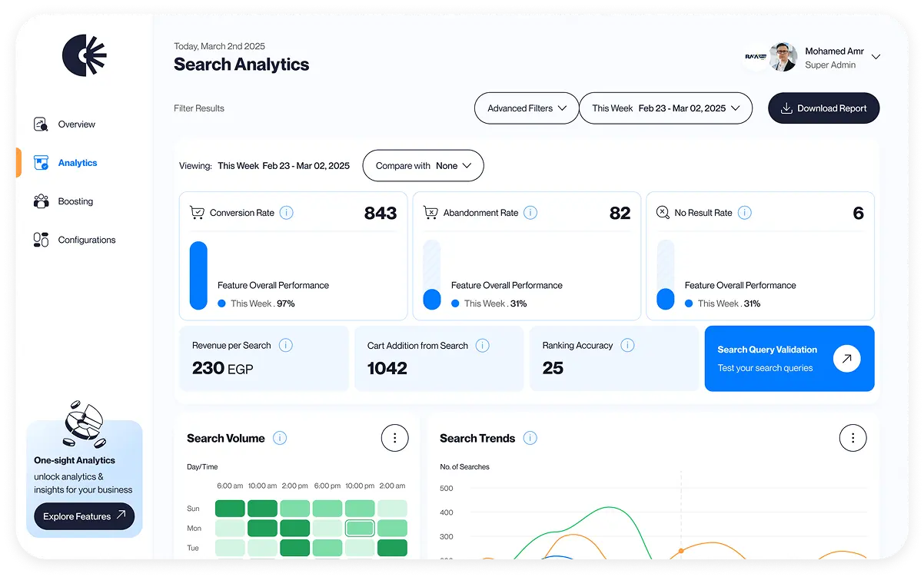The height and width of the screenshot is (577, 924).
Task: Click the No Result Rate info icon
Action: [743, 212]
